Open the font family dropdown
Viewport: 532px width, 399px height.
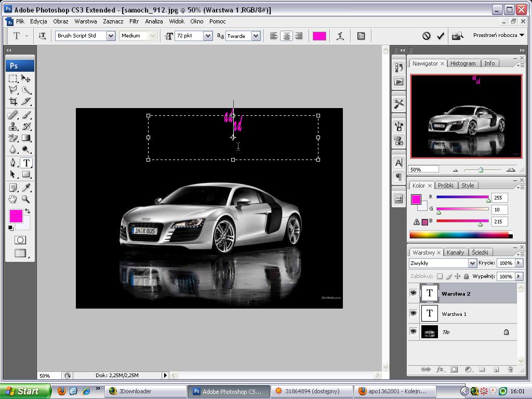tap(111, 36)
